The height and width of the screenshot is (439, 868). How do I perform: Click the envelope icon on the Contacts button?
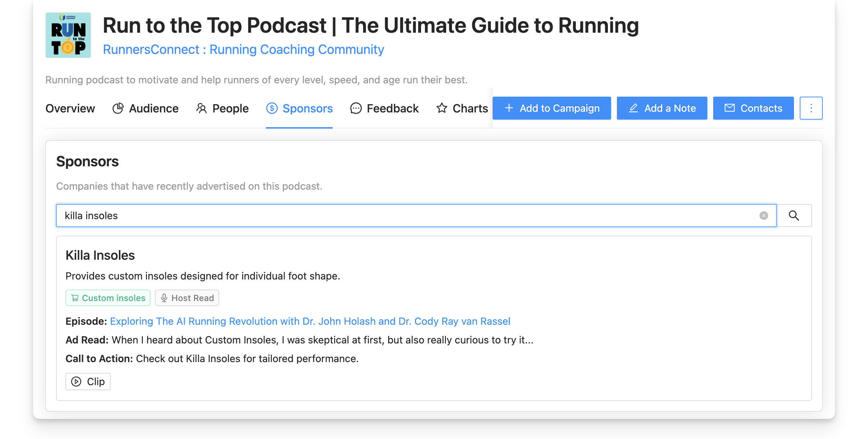(x=730, y=108)
